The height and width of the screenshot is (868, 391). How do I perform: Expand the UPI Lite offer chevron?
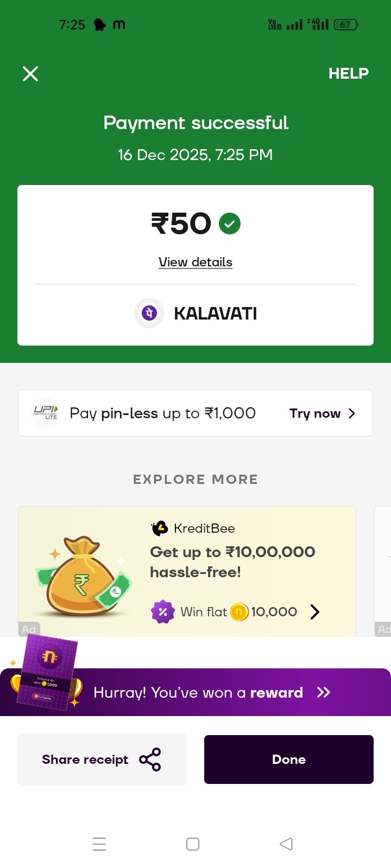tap(352, 413)
